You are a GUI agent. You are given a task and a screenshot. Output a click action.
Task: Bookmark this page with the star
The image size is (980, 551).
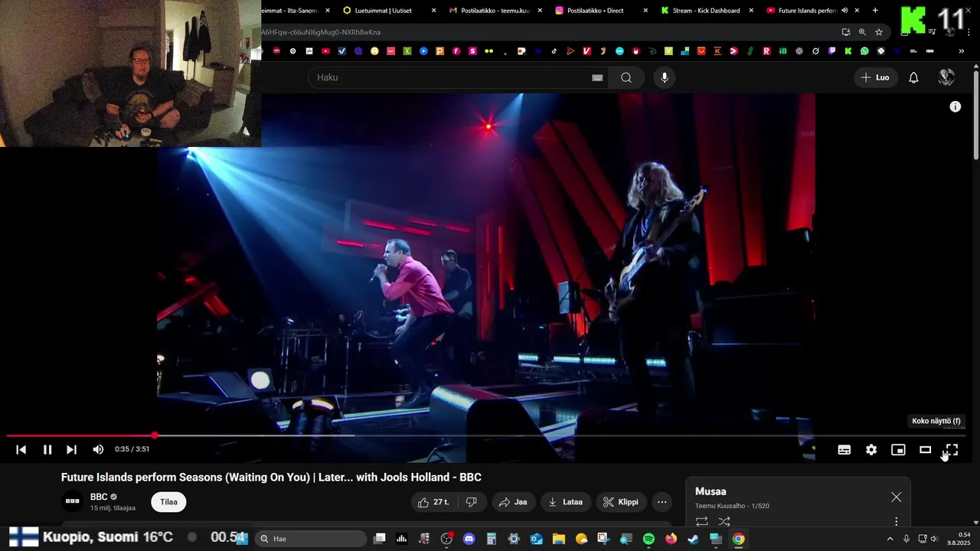point(879,32)
